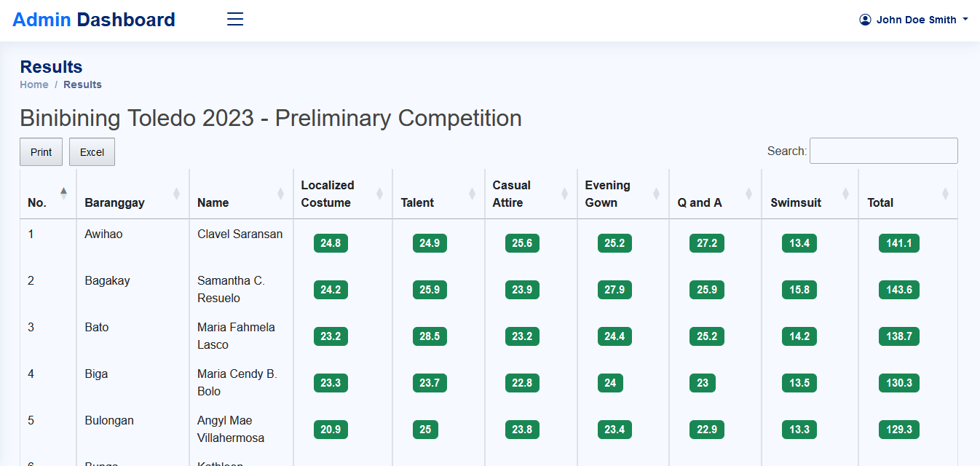Focus the Search input field
The image size is (980, 466).
click(x=883, y=151)
